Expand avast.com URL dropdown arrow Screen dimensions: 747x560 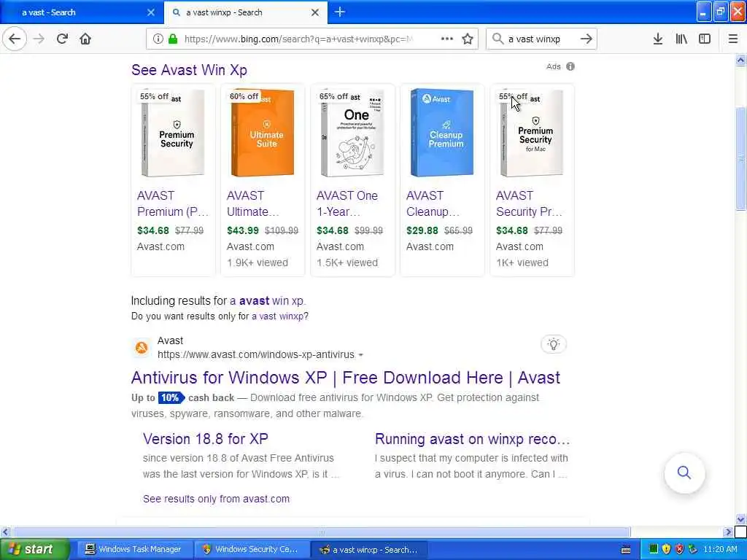point(360,355)
